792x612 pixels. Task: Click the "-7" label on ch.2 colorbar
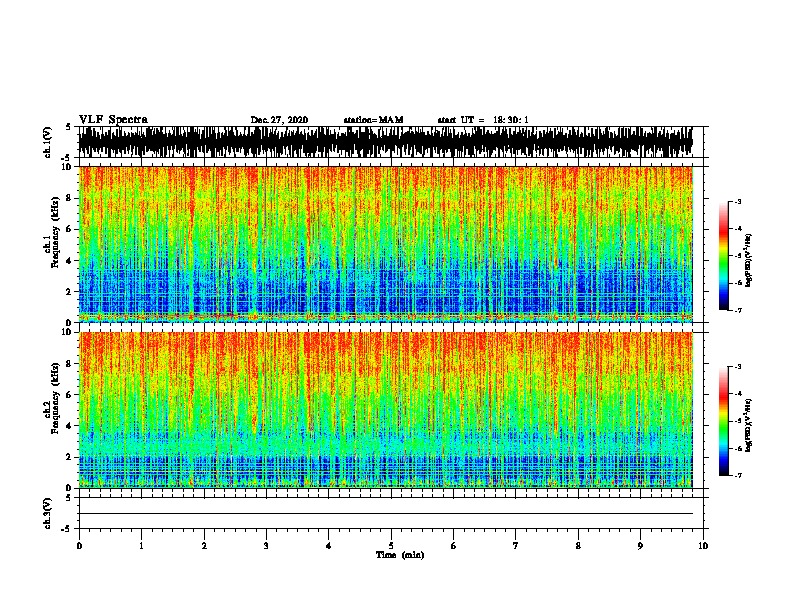tap(738, 476)
